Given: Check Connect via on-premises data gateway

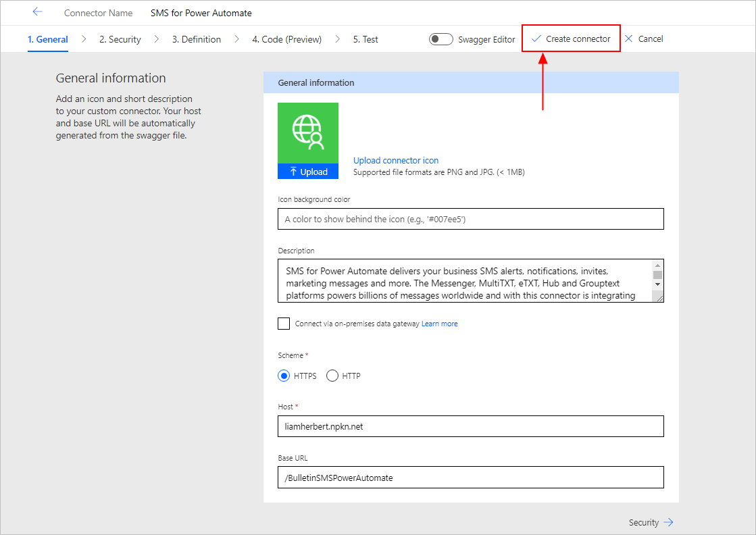Looking at the screenshot, I should coord(284,324).
